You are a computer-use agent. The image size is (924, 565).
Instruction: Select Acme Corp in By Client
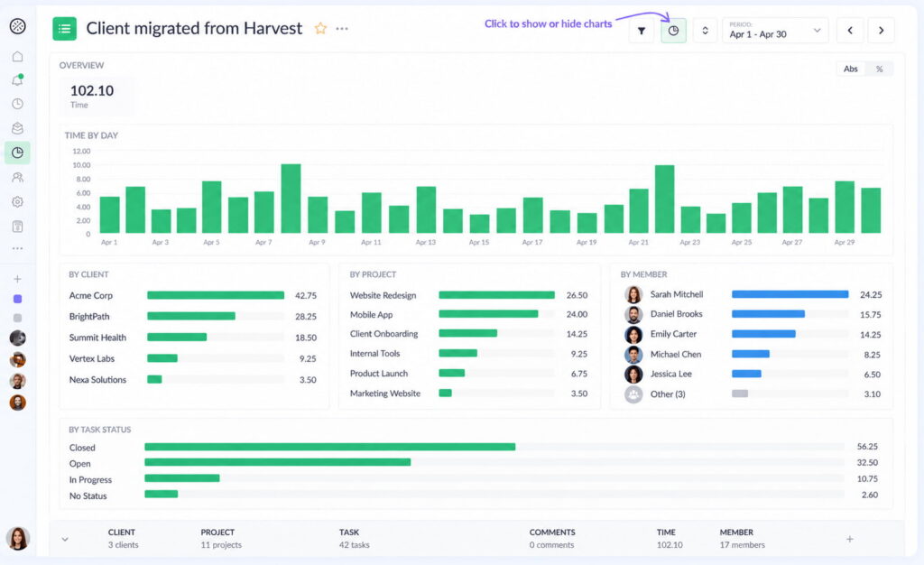(193, 295)
